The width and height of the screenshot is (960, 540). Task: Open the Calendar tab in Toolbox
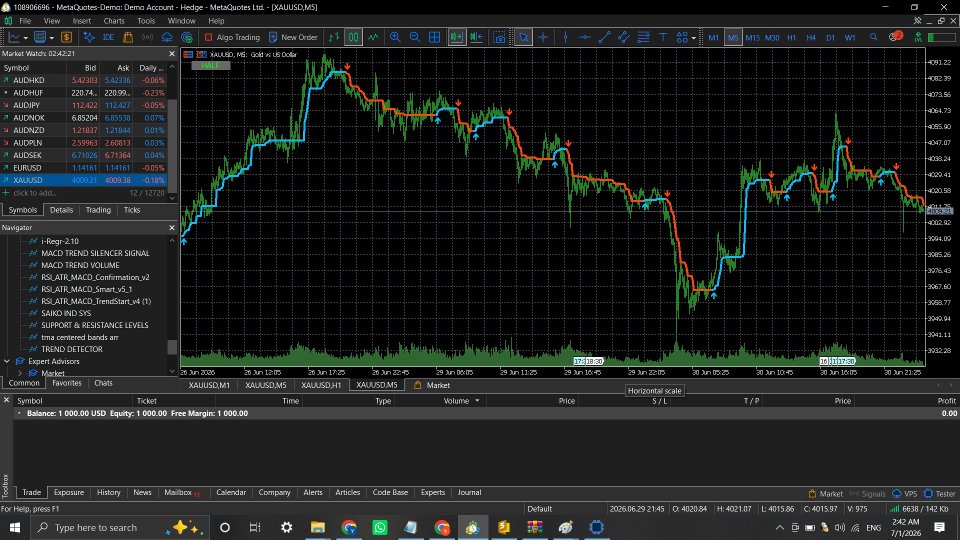(231, 492)
